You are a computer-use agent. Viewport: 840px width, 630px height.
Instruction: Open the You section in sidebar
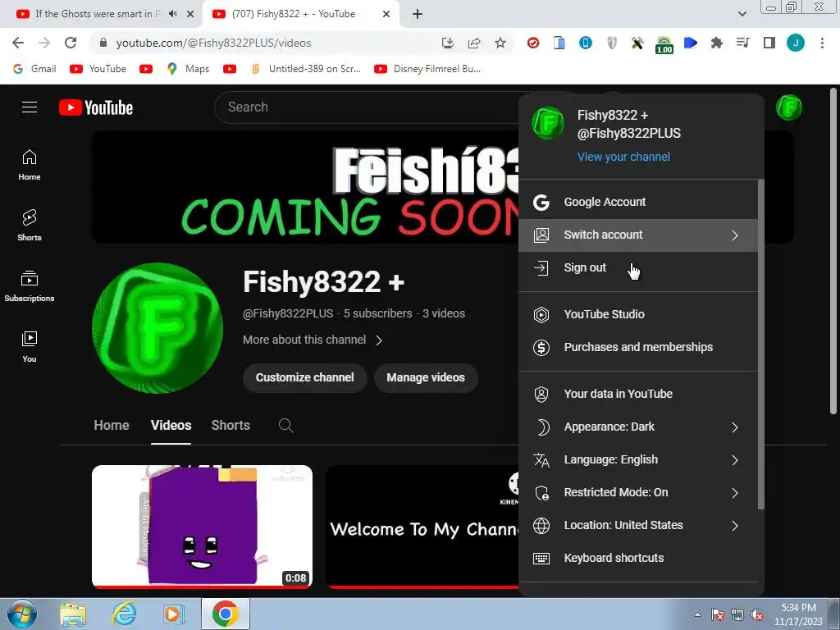pos(30,347)
